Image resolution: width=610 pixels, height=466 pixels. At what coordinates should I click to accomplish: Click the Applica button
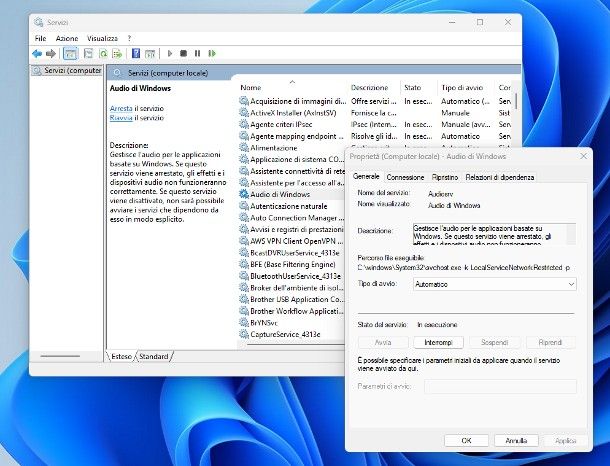coord(566,440)
